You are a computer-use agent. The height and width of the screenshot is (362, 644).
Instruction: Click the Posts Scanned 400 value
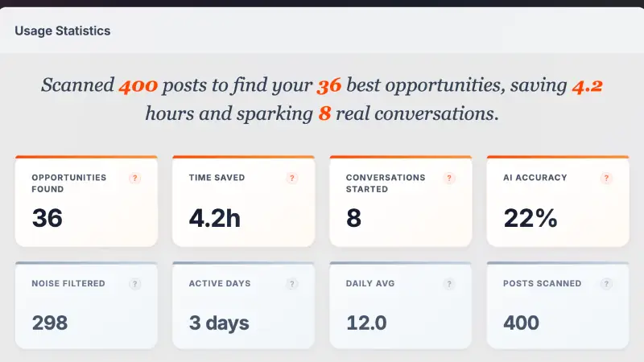click(521, 323)
